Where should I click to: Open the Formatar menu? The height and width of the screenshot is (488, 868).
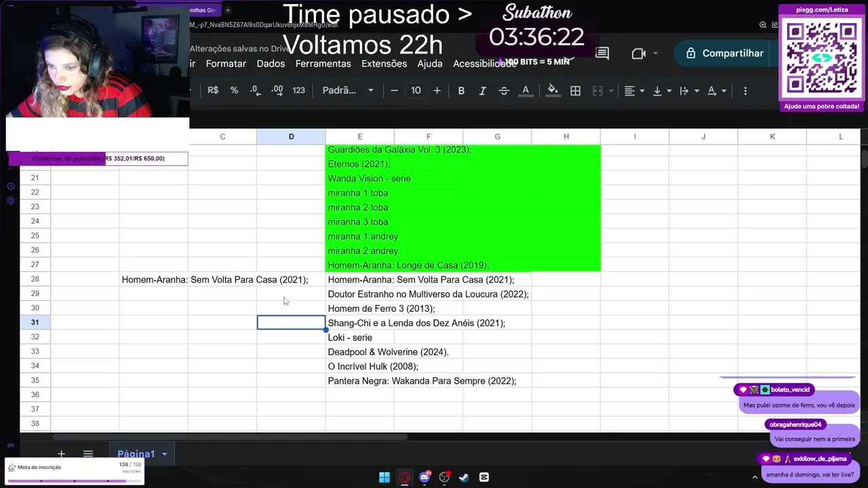point(226,63)
